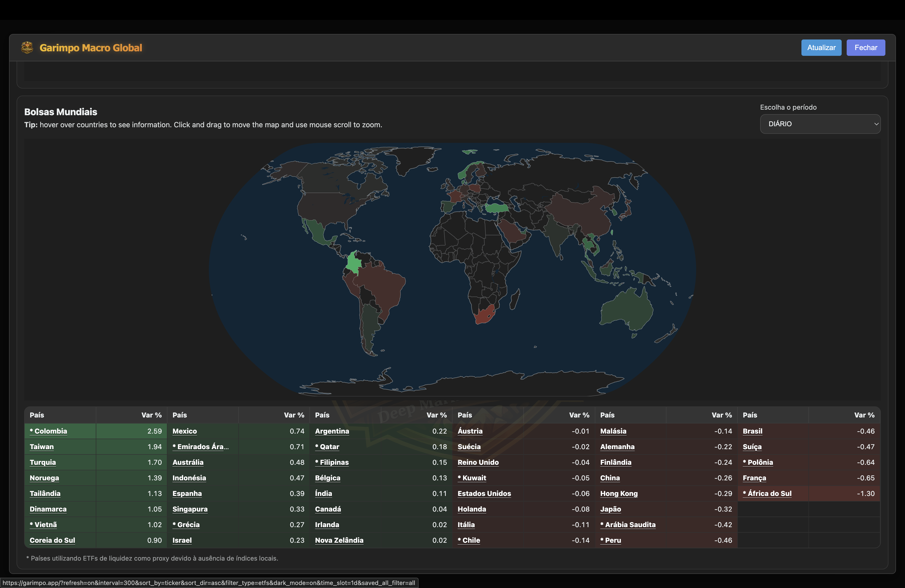Click the China table entry
The height and width of the screenshot is (588, 905).
pyautogui.click(x=610, y=478)
